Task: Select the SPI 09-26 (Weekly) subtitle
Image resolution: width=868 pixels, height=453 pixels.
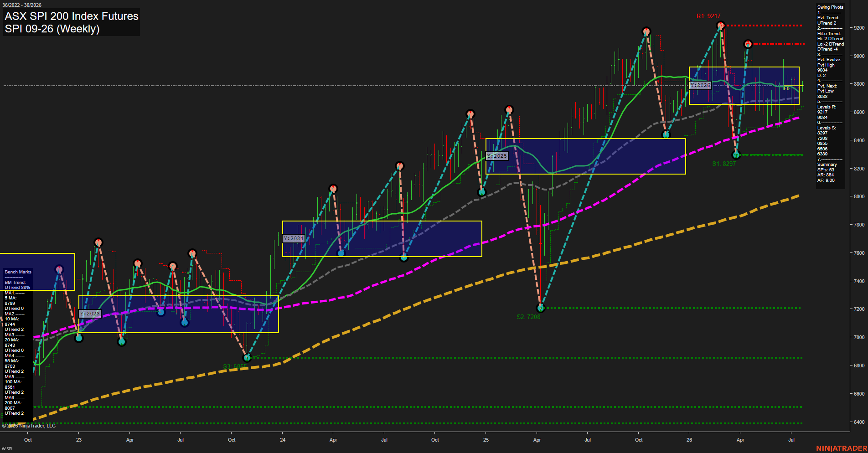Action: point(52,29)
